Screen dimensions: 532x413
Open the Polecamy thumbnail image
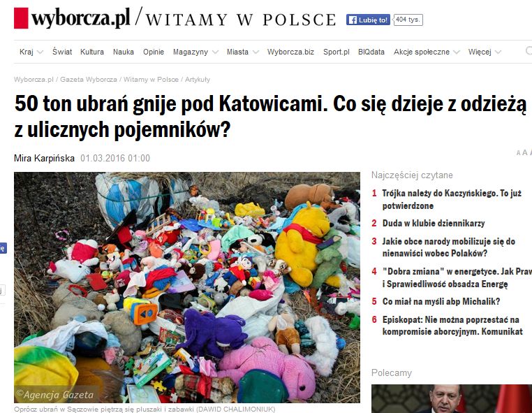452,399
